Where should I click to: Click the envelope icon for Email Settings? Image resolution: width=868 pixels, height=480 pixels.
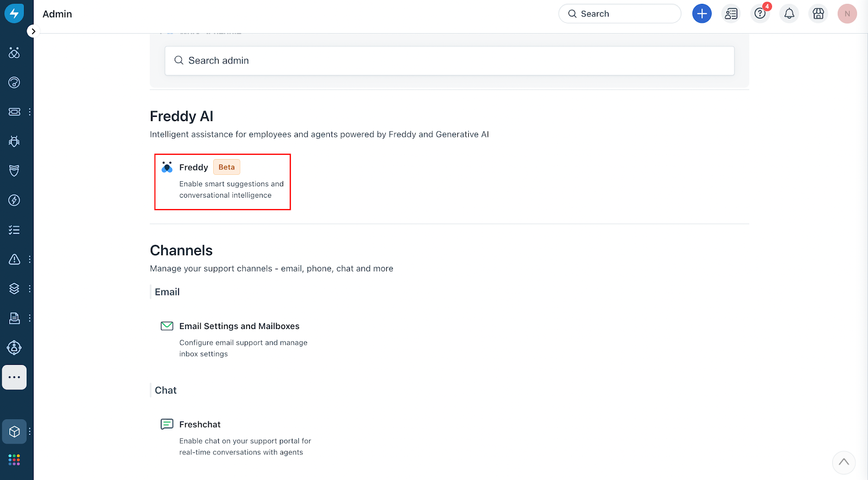click(x=167, y=326)
